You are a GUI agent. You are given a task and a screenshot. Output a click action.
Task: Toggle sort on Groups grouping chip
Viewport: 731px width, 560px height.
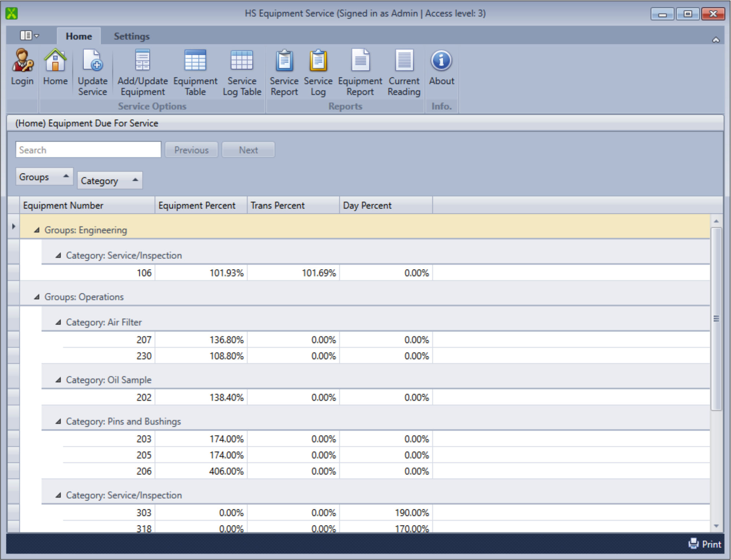click(44, 177)
